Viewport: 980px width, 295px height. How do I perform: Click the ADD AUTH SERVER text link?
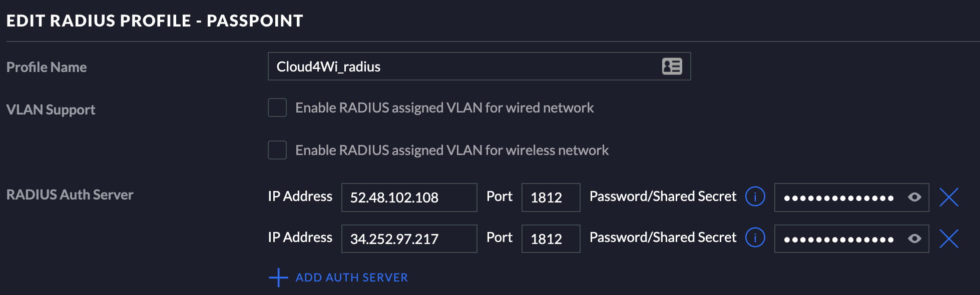coord(352,277)
